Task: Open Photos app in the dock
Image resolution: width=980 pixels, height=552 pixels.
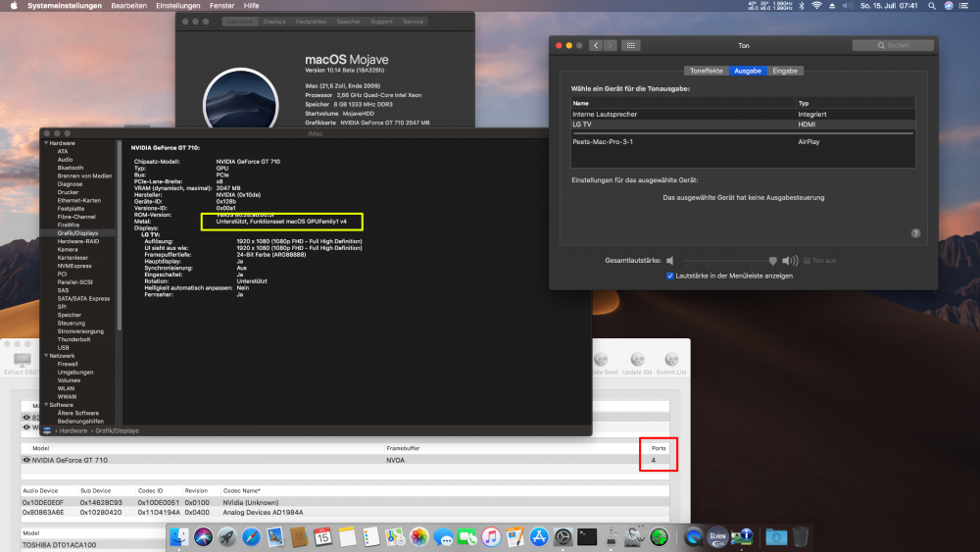Action: [419, 537]
